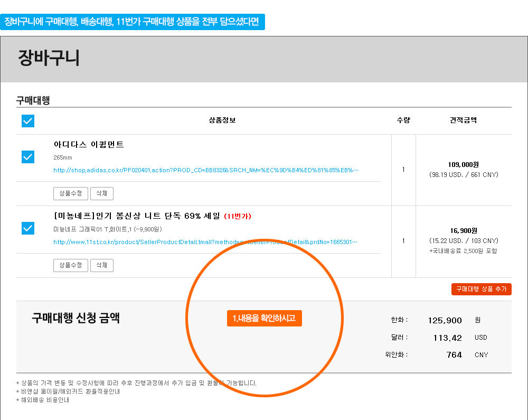The width and height of the screenshot is (528, 420).
Task: Click the blue banner text at top
Action: coord(132,22)
